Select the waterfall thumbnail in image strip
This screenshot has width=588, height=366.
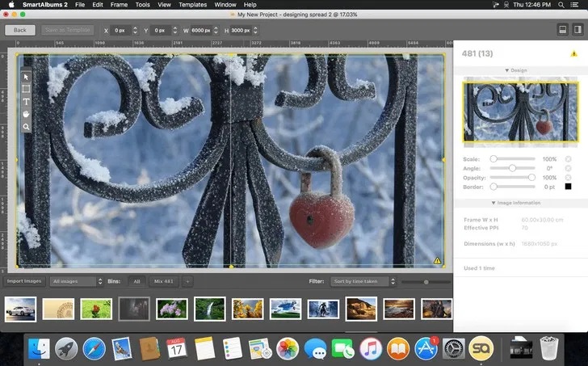tap(210, 309)
